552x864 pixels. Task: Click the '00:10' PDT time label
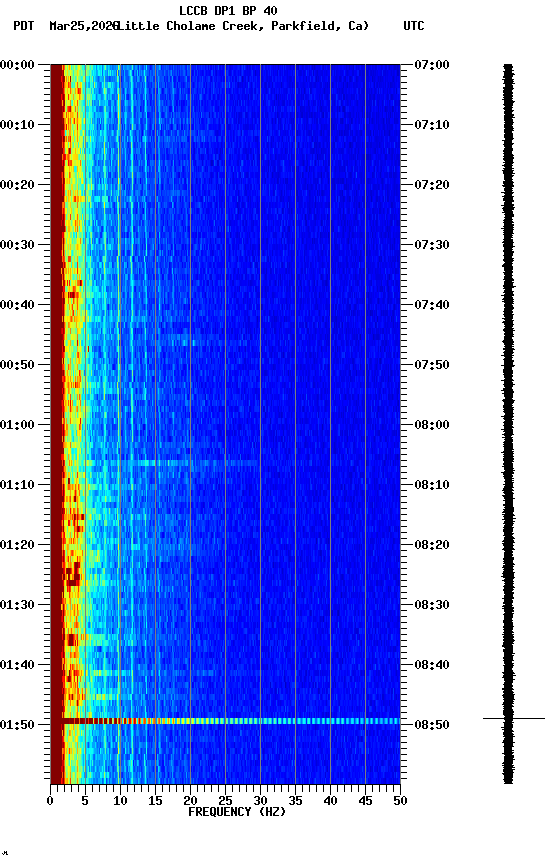click(17, 125)
